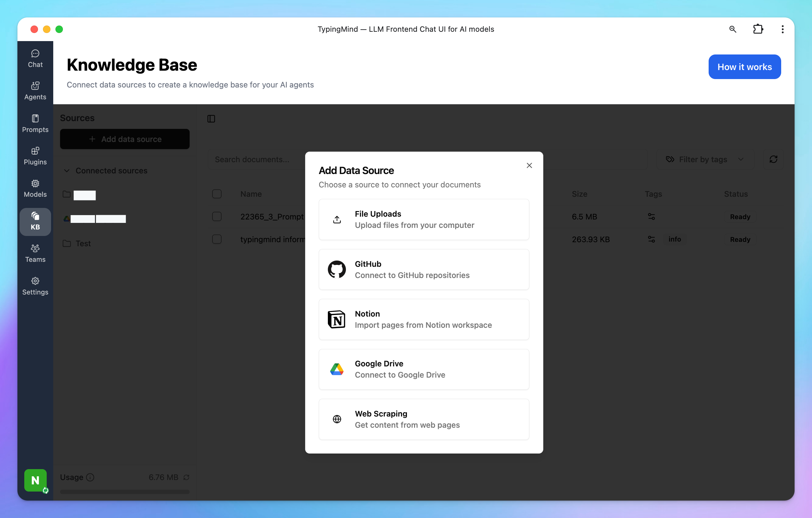This screenshot has width=812, height=518.
Task: Collapse the Connected sources section
Action: tap(67, 171)
